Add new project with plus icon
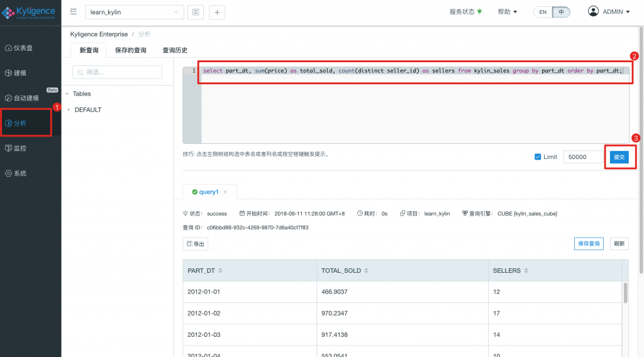644x357 pixels. click(217, 13)
